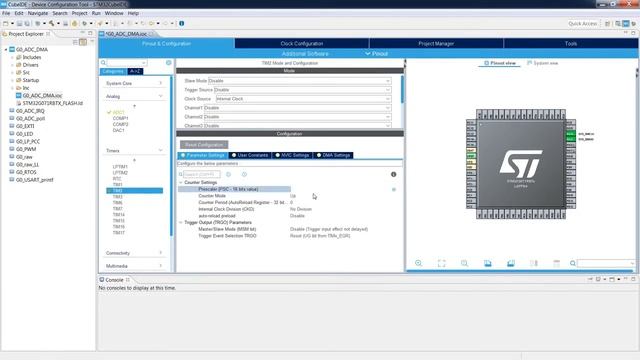Switch to Categories view

click(113, 71)
